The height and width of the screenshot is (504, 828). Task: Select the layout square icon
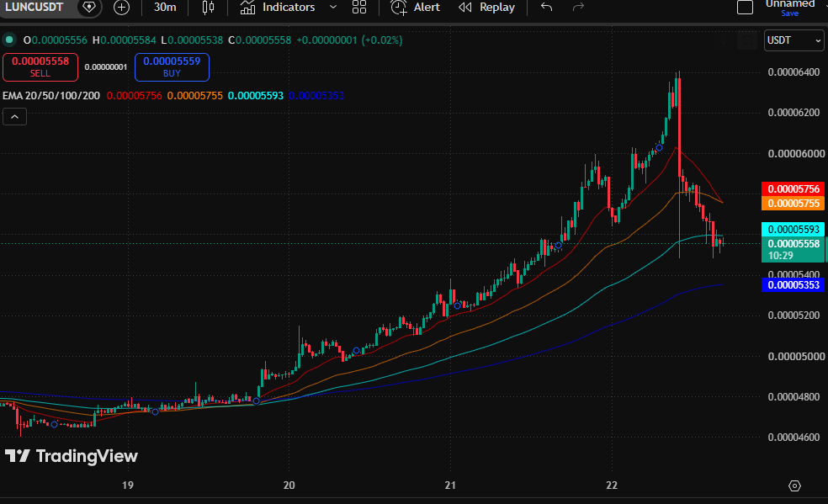(x=745, y=8)
